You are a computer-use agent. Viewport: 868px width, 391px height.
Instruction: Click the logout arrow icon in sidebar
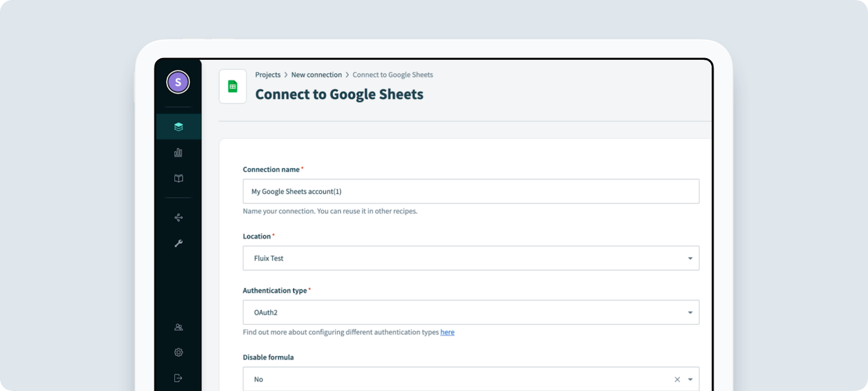pos(178,378)
